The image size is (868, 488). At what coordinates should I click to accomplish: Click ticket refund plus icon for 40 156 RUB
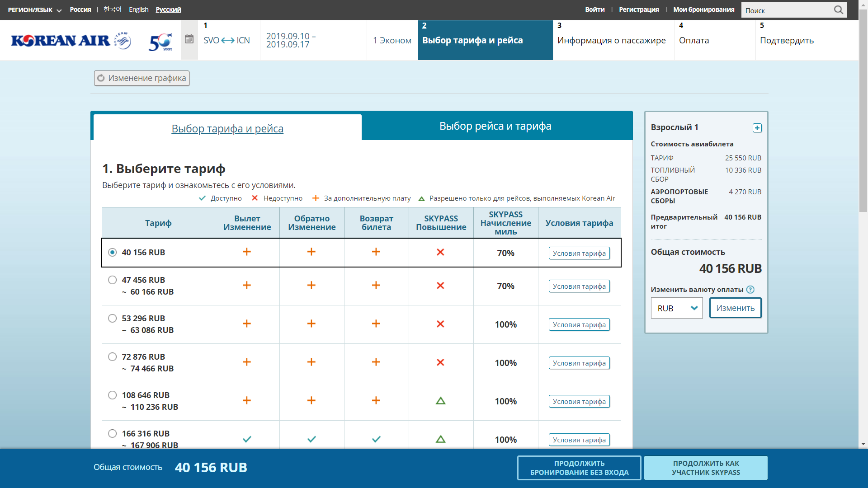click(x=376, y=252)
